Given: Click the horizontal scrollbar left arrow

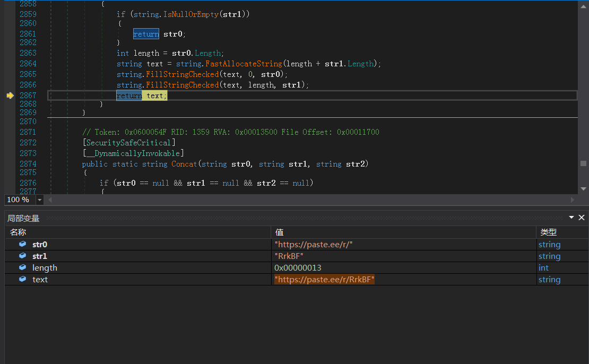Looking at the screenshot, I should (50, 200).
